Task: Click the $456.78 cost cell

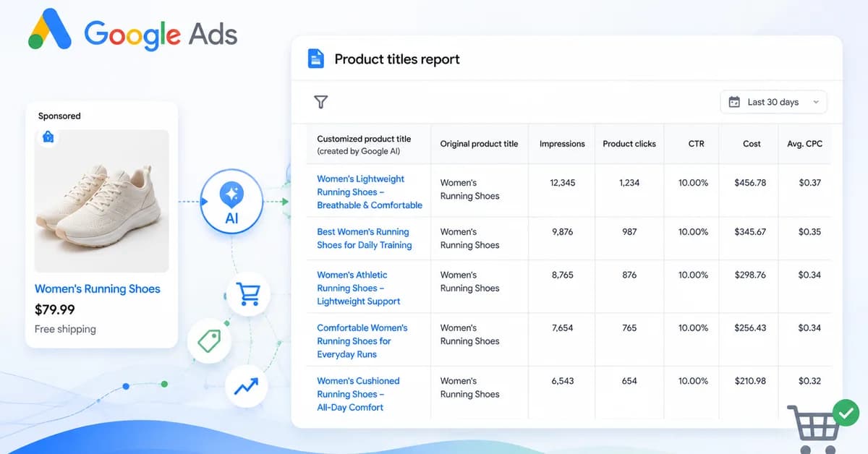Action: 750,183
